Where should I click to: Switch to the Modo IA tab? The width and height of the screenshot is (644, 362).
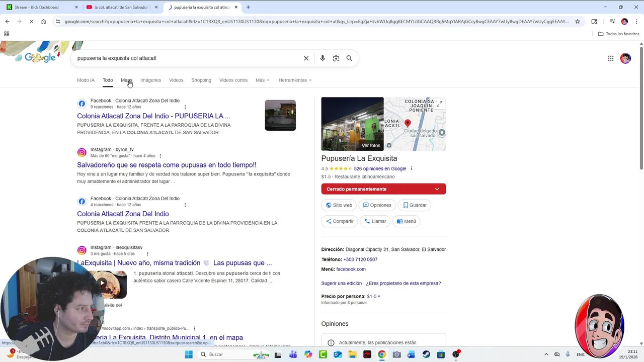click(x=86, y=80)
